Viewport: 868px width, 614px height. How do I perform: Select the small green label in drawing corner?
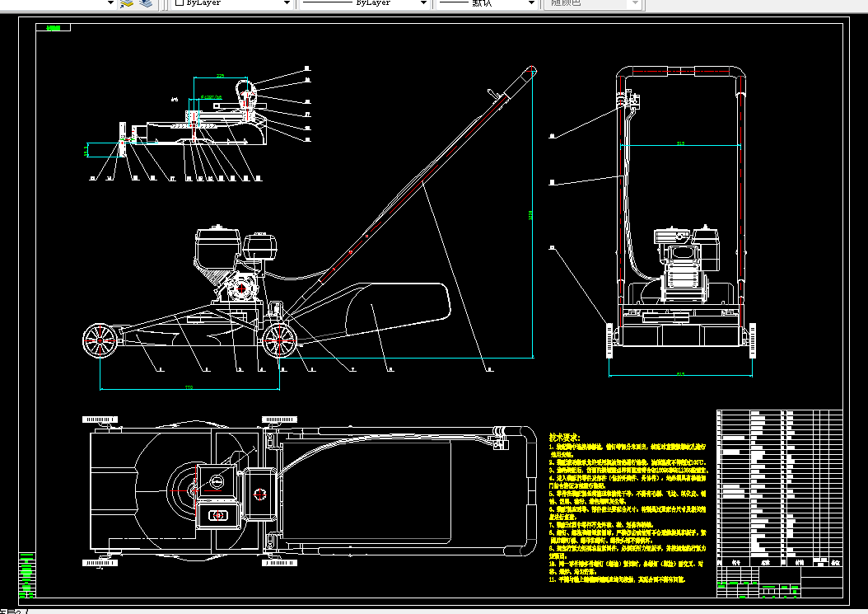[54, 28]
